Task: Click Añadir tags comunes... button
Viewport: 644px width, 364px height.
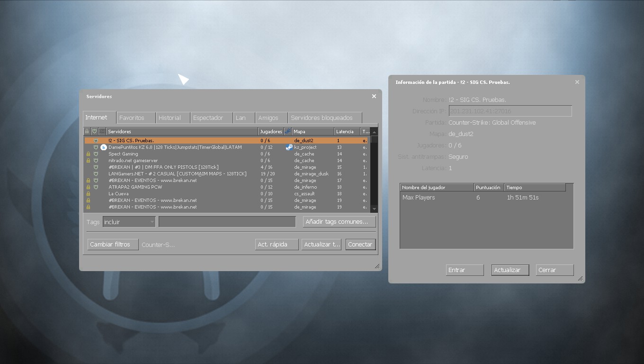Action: 339,222
